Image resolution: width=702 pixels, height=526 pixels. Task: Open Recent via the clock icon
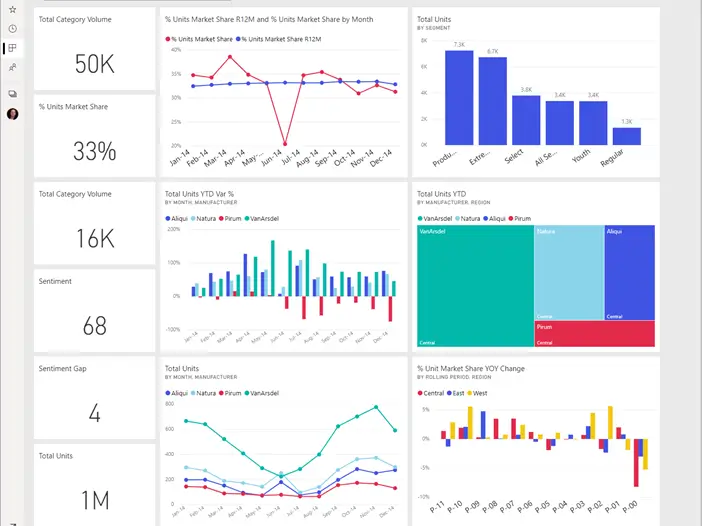coord(12,28)
